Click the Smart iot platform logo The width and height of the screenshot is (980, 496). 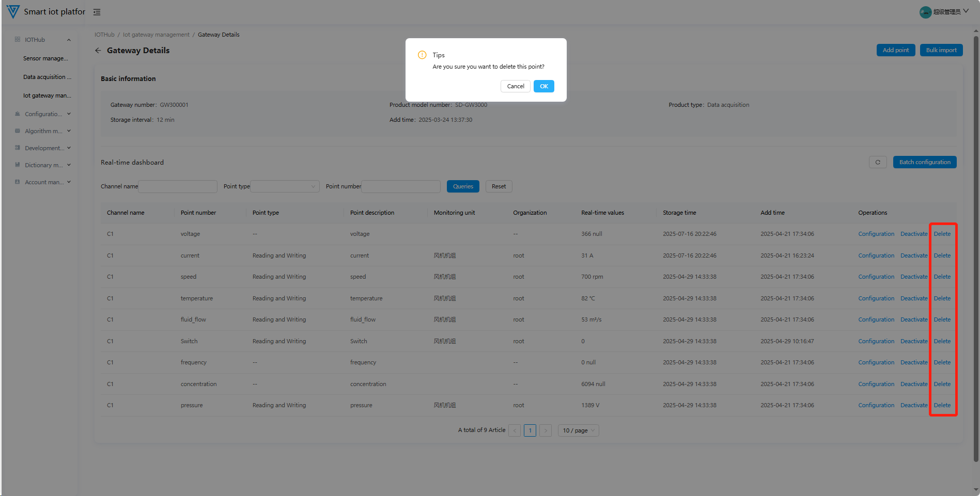click(x=13, y=11)
